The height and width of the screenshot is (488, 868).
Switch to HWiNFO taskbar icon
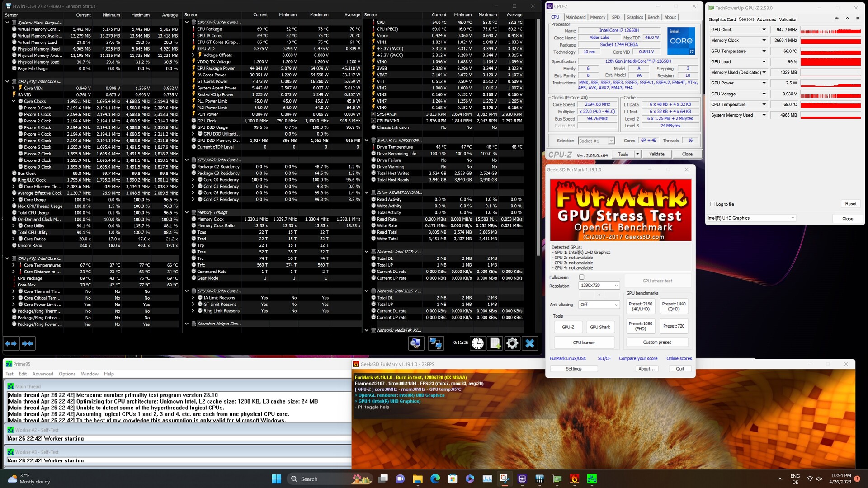point(539,479)
